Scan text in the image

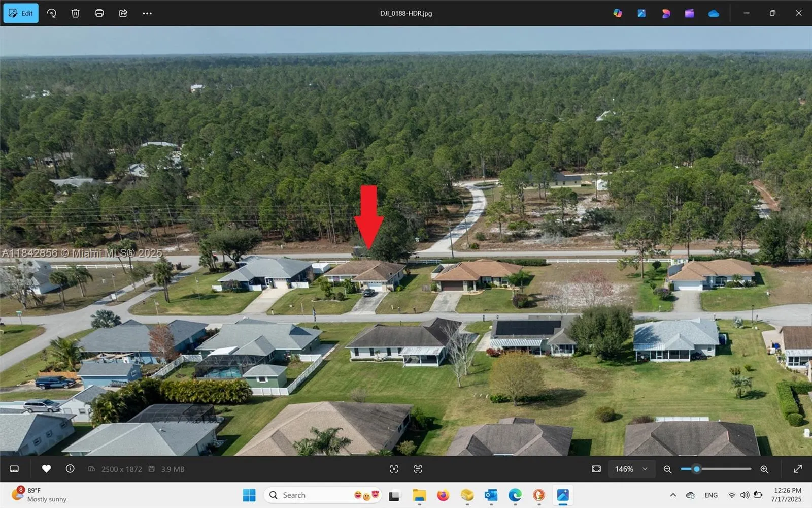point(418,469)
